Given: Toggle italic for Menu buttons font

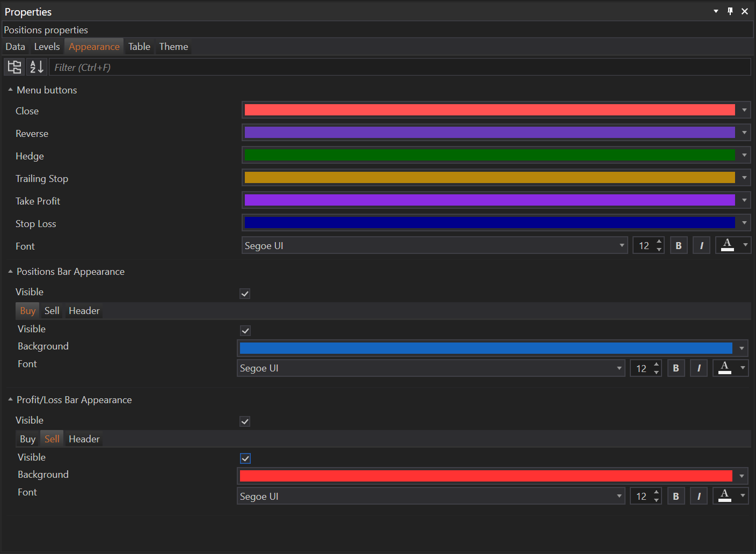Looking at the screenshot, I should click(701, 246).
